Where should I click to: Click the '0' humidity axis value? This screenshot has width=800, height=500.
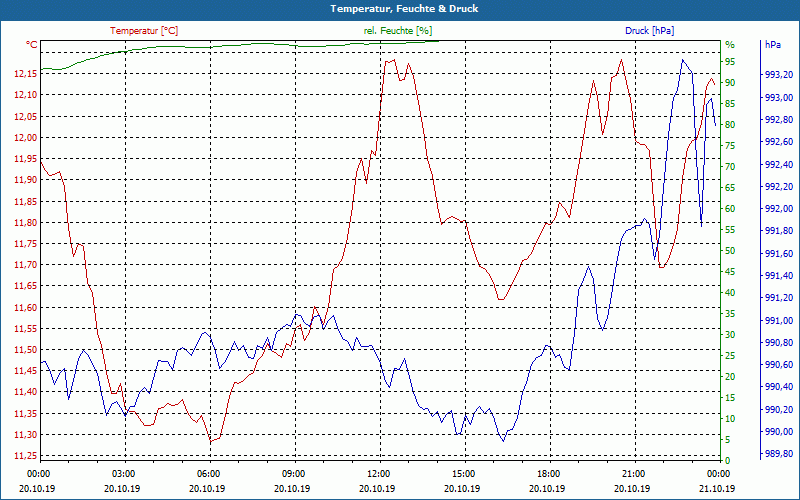[x=728, y=461]
